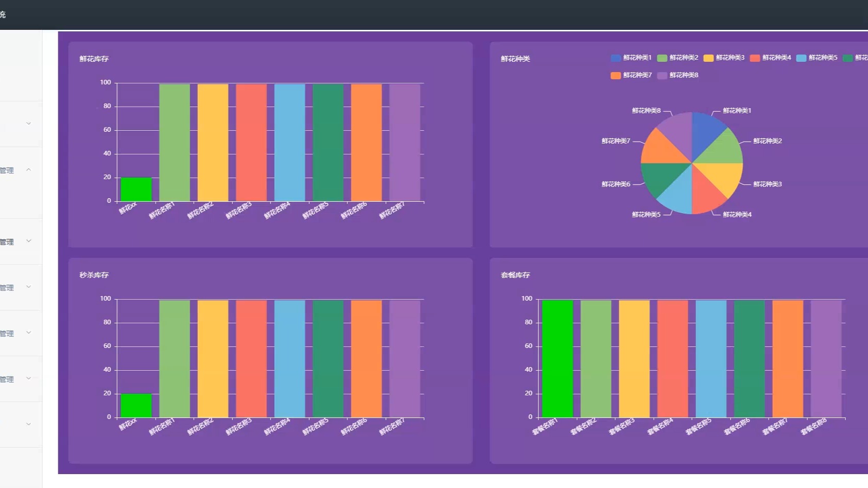This screenshot has width=868, height=488.
Task: Click the 鲜花种类8 label beside the pie
Action: point(646,111)
